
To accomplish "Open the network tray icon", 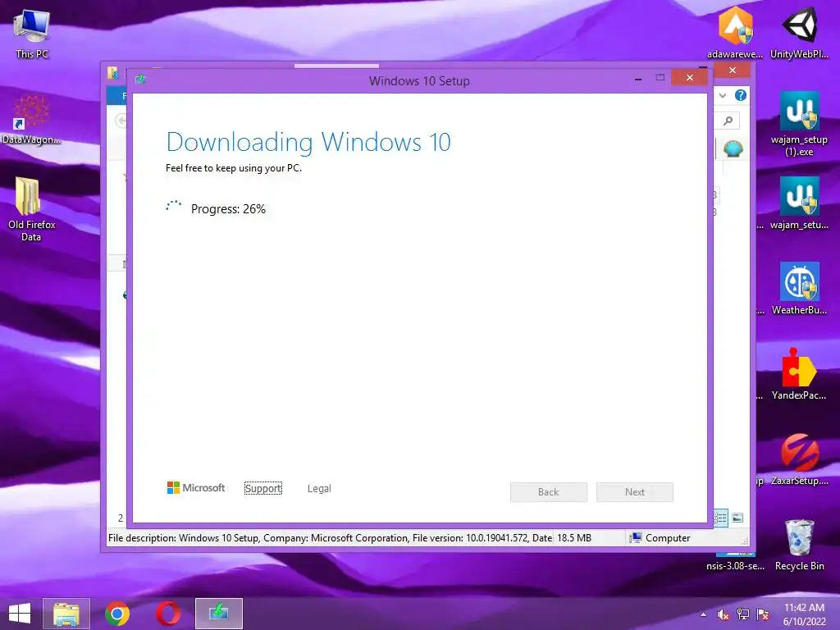I will 743,614.
